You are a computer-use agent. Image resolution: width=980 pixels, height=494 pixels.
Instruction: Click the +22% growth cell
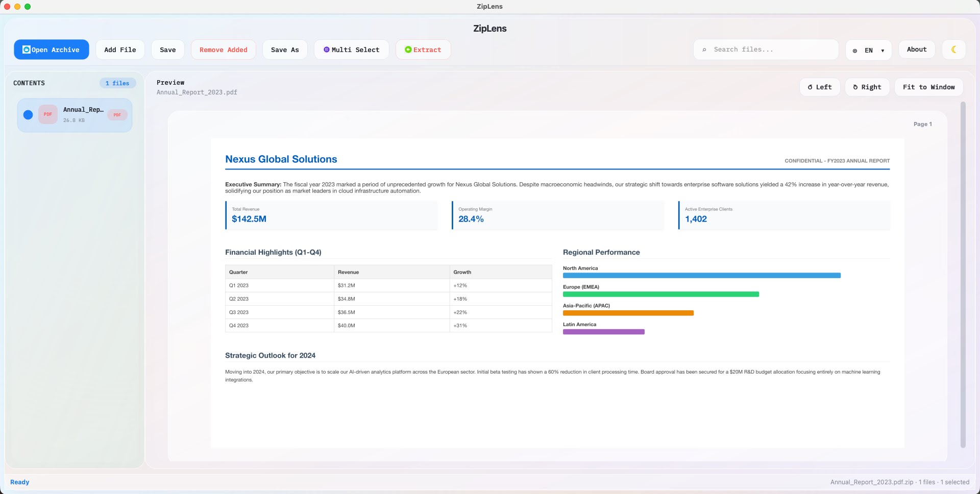tap(501, 312)
